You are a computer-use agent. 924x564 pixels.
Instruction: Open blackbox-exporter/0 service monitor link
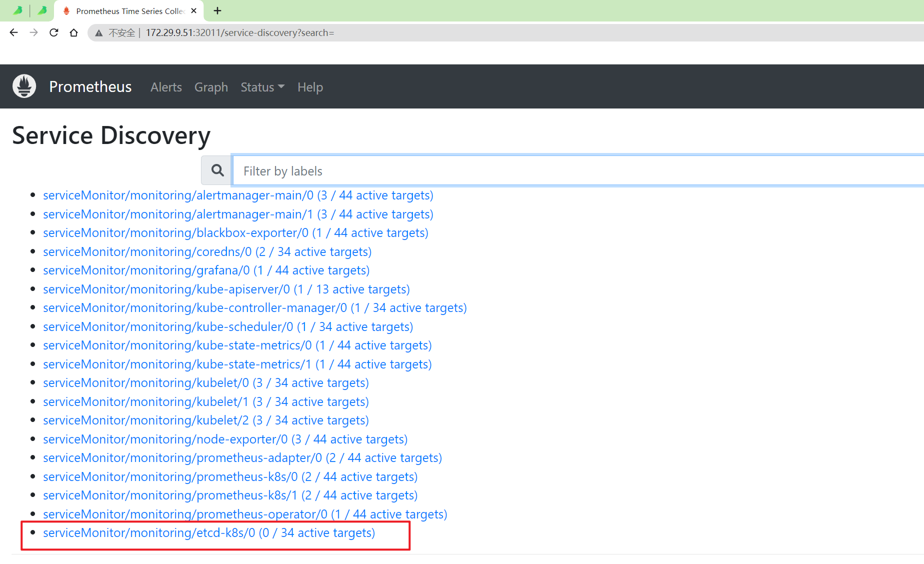click(x=235, y=232)
